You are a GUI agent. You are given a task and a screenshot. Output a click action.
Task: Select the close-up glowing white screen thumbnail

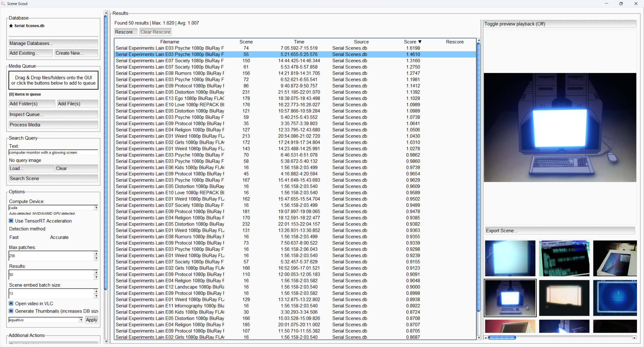tap(510, 258)
